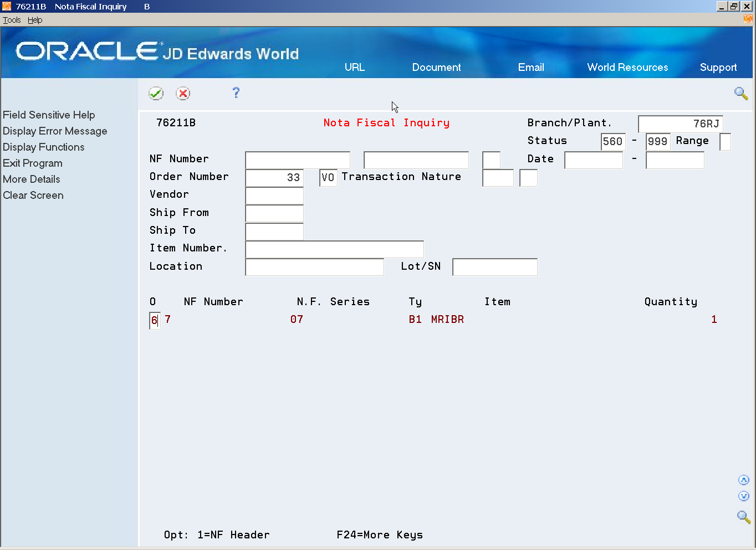Screen dimensions: 756x550
Task: Open the World Resources link
Action: pos(627,67)
